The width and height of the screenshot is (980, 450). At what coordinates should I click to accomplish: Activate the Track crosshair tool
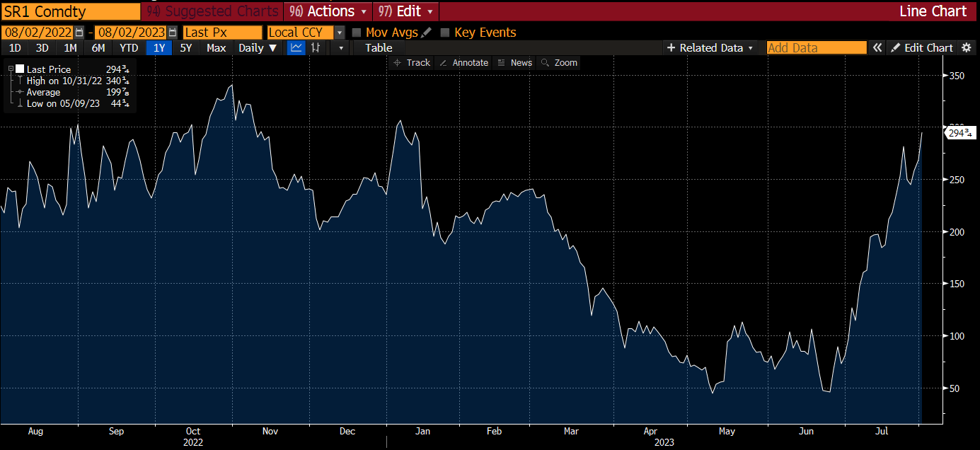pyautogui.click(x=412, y=62)
